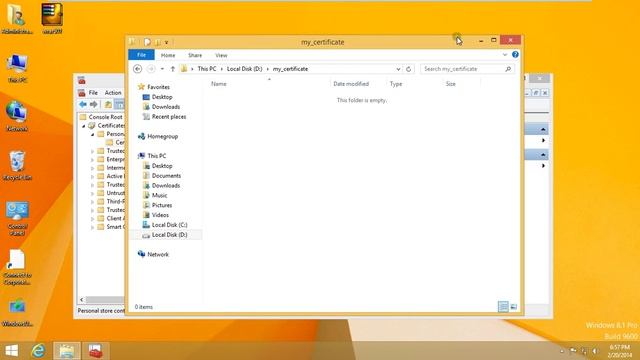Switch to Details view icon
Screen dimensions: 640x360
pyautogui.click(x=503, y=307)
